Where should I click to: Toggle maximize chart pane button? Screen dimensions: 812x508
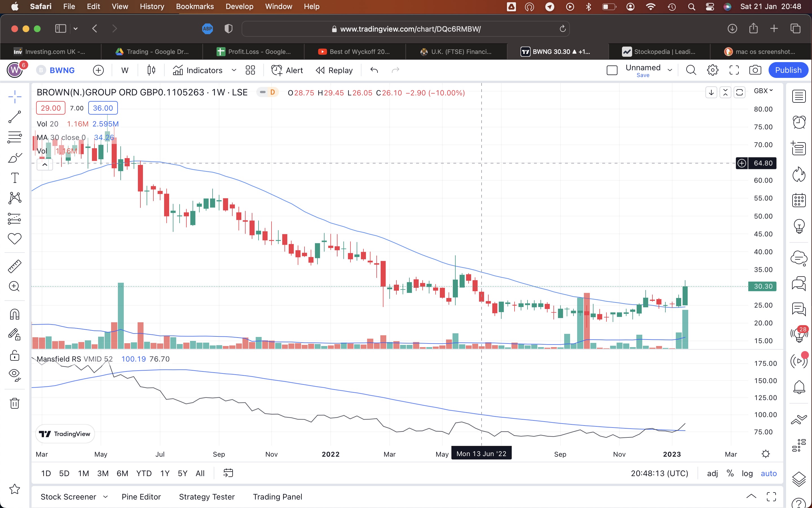tap(740, 92)
